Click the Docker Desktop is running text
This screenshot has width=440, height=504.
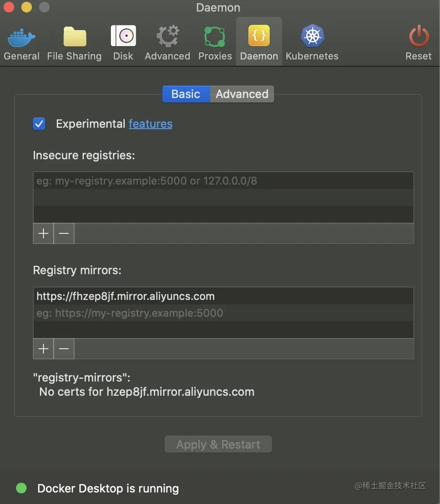coord(108,488)
